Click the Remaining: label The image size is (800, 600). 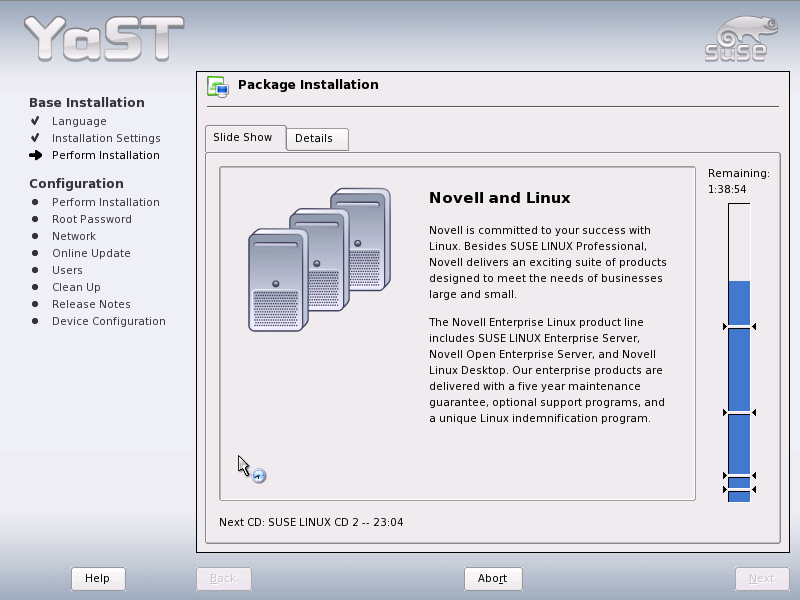[739, 173]
